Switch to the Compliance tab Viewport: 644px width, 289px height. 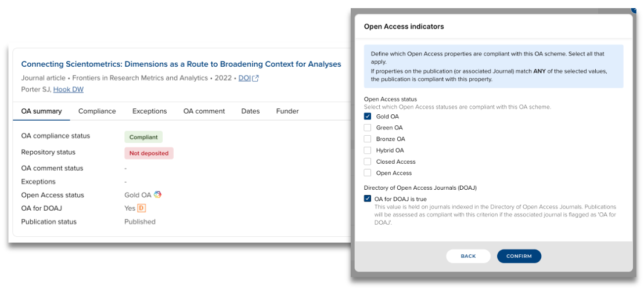tap(97, 111)
